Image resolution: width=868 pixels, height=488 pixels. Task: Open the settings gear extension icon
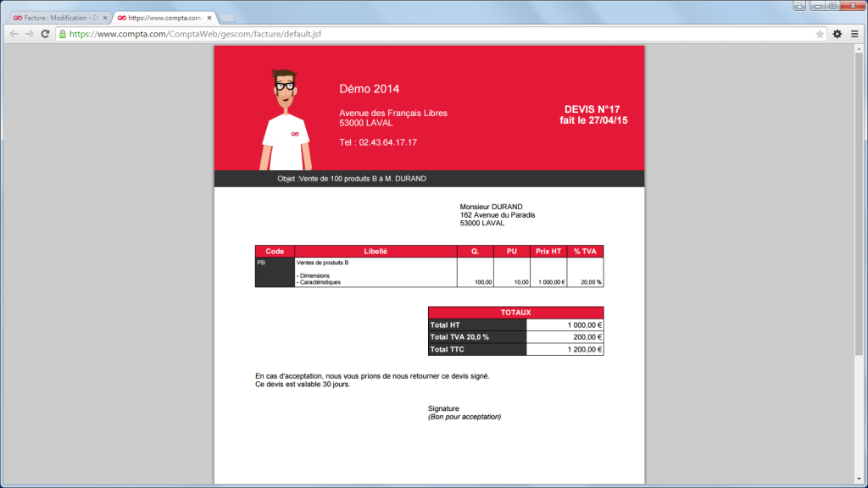[837, 34]
